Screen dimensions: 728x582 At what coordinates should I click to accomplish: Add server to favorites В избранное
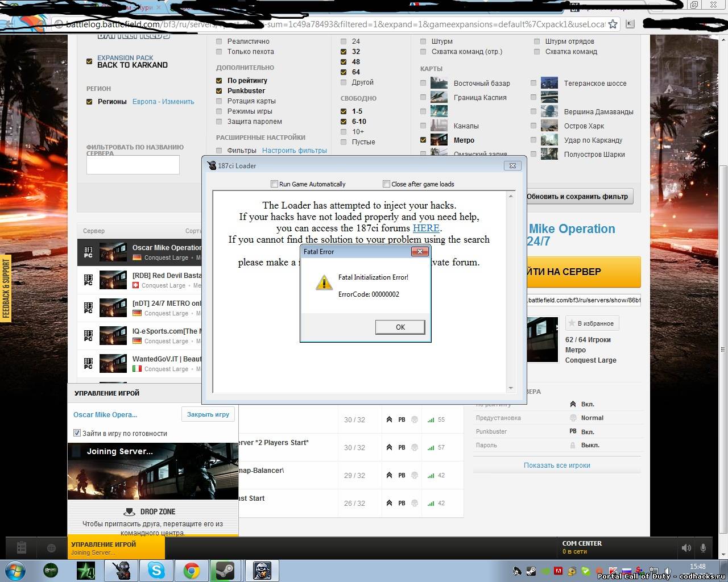[x=591, y=323]
